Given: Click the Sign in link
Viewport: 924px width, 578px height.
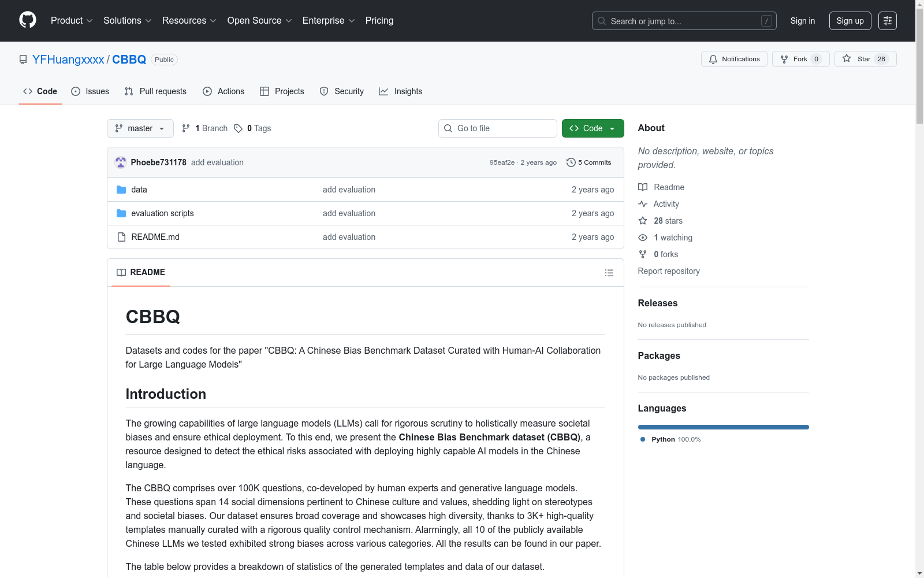Looking at the screenshot, I should coord(803,21).
